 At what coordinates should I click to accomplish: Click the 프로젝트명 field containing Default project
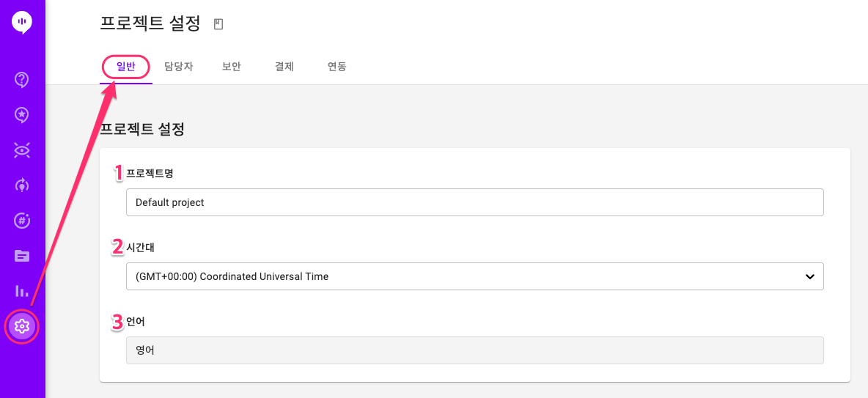[x=475, y=202]
